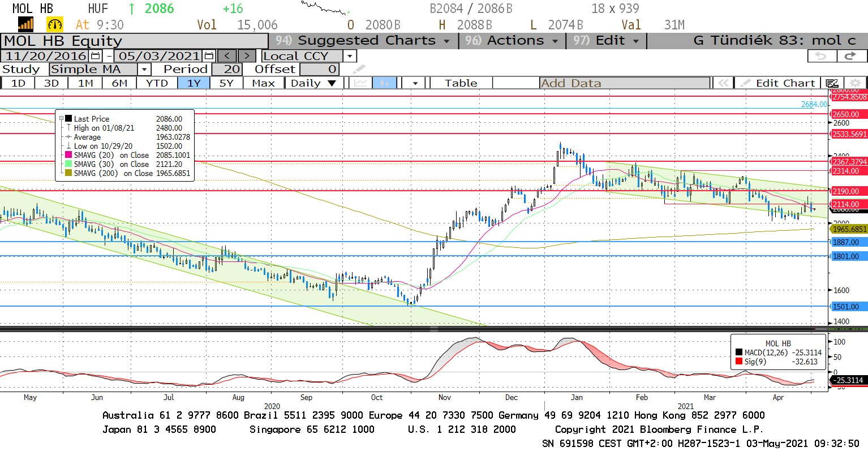Click the MOL HB Equity security field
868x460 pixels.
pos(134,41)
